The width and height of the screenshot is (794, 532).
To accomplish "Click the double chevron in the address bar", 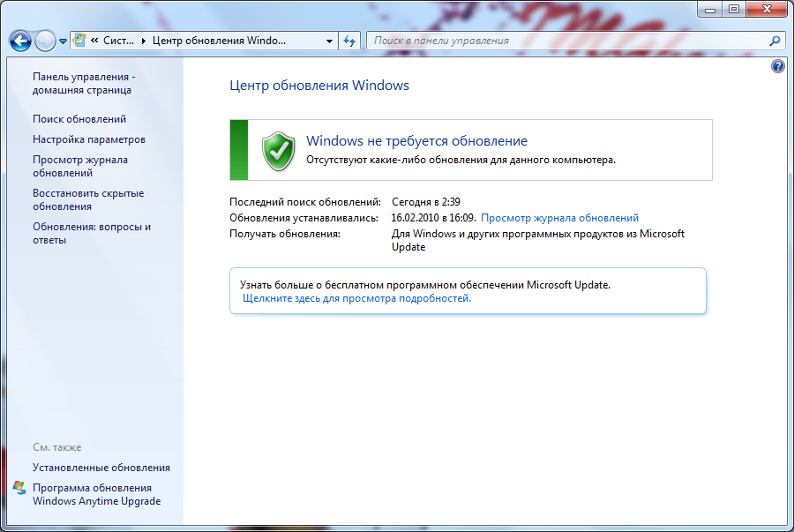I will [94, 41].
